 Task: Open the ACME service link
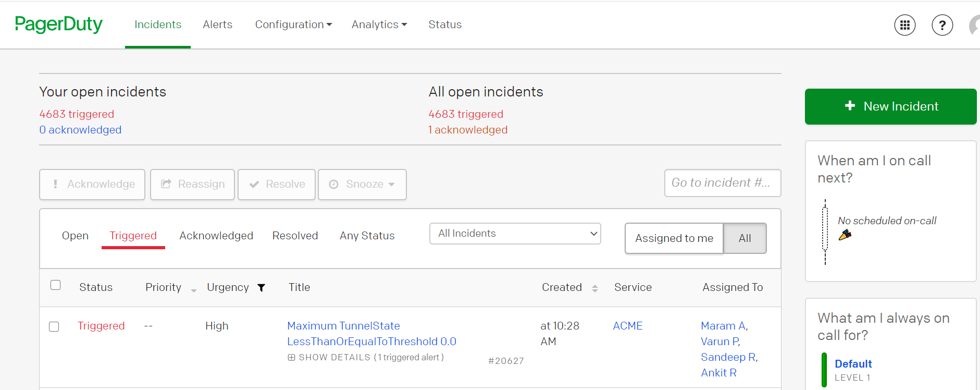click(627, 326)
